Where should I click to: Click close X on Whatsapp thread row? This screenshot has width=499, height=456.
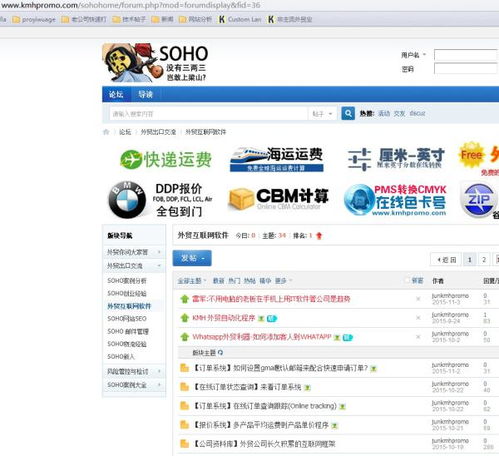pos(418,337)
